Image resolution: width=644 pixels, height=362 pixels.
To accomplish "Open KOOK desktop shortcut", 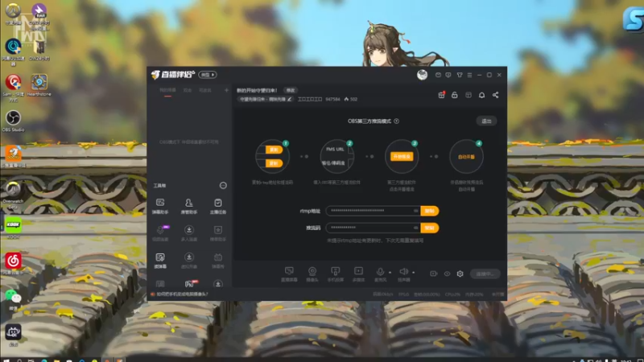I will tap(13, 228).
